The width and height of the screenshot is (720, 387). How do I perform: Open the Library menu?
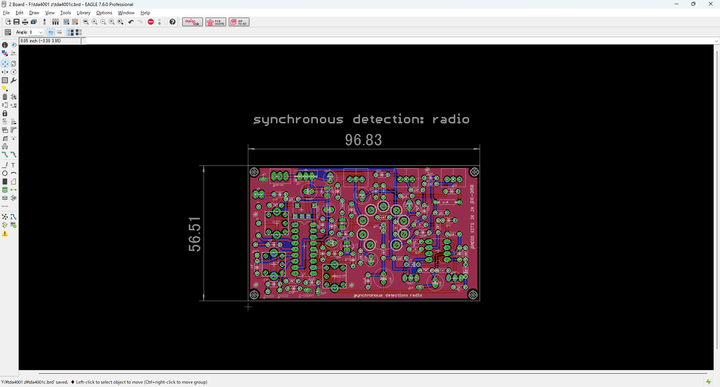pyautogui.click(x=83, y=13)
